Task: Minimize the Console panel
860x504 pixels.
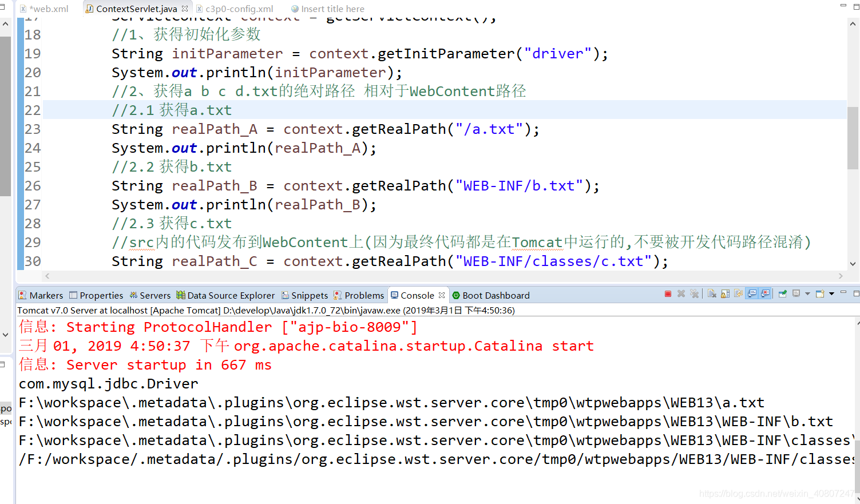Action: point(843,292)
